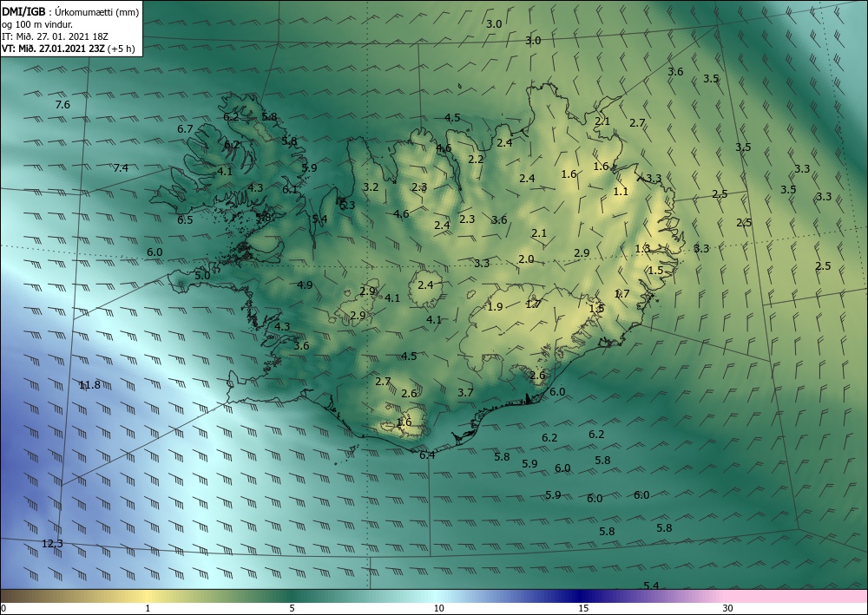The height and width of the screenshot is (615, 868).
Task: Click the color scale tick label '30'
Action: tap(728, 608)
